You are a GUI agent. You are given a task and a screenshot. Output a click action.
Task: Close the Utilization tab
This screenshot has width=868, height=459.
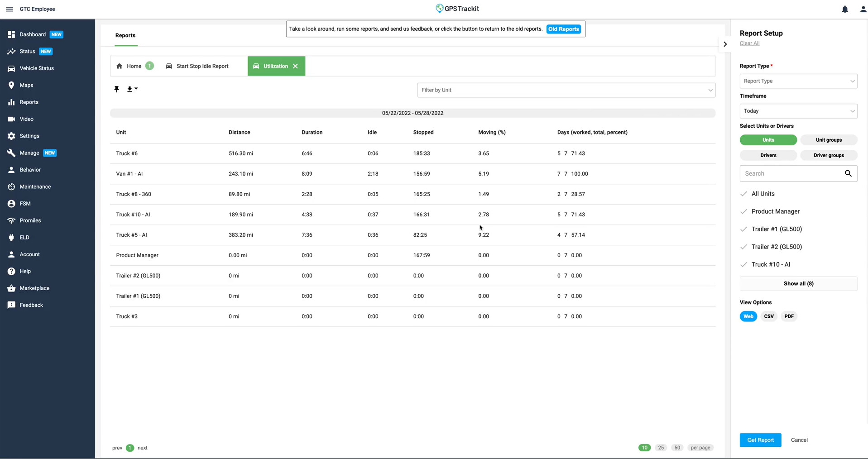295,66
